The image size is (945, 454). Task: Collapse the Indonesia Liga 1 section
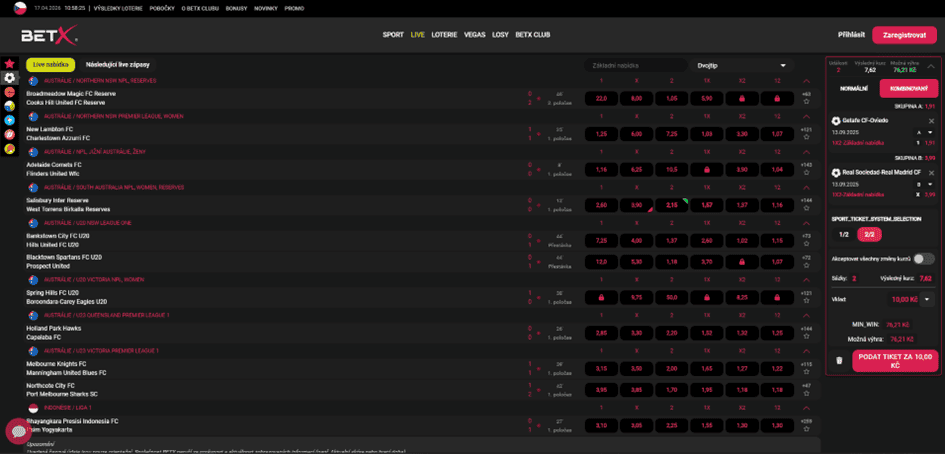point(806,408)
